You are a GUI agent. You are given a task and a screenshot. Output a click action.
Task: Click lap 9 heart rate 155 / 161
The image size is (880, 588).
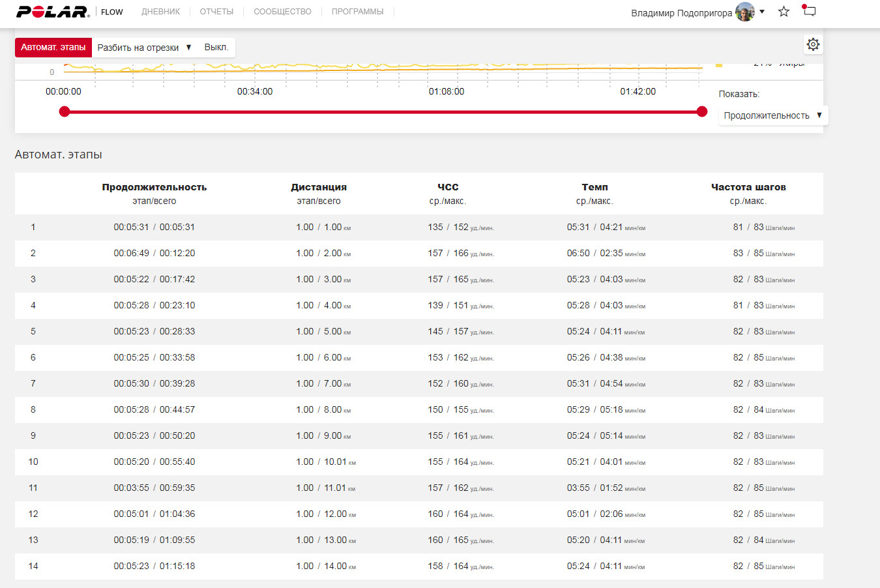[x=461, y=435]
